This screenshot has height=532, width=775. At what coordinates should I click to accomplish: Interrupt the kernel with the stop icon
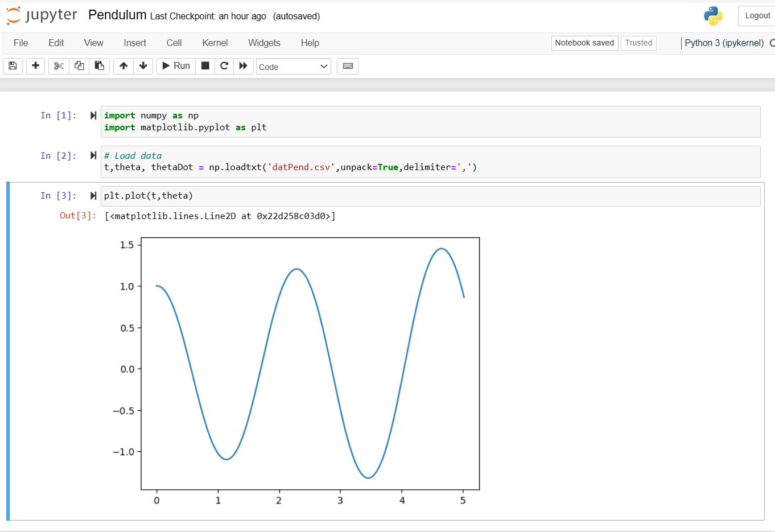[x=205, y=66]
